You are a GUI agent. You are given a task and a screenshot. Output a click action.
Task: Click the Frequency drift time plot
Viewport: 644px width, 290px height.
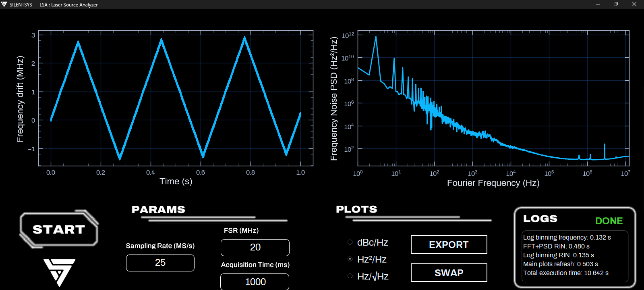[176, 98]
